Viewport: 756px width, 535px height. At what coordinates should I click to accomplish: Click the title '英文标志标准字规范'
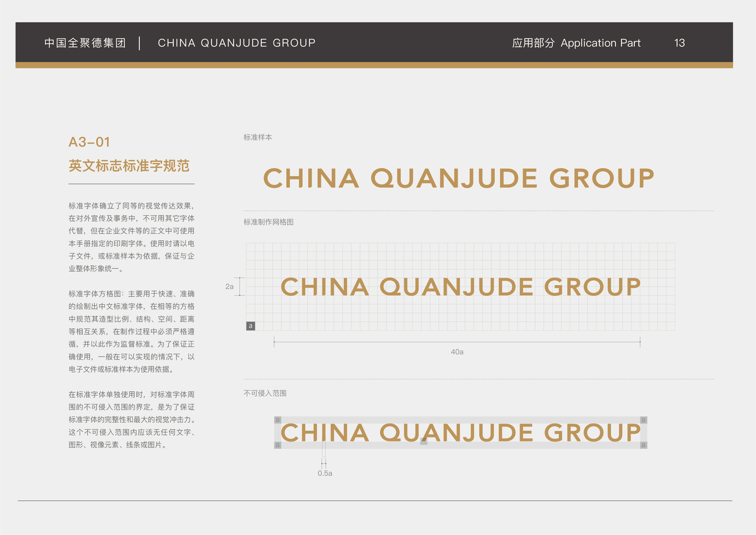coord(129,166)
